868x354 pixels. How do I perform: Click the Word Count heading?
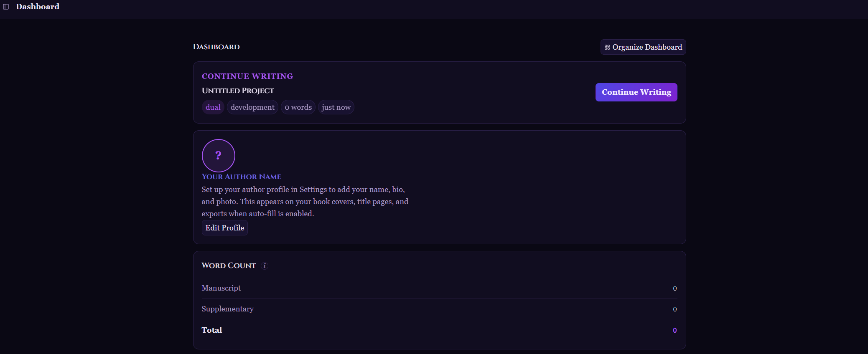click(229, 265)
